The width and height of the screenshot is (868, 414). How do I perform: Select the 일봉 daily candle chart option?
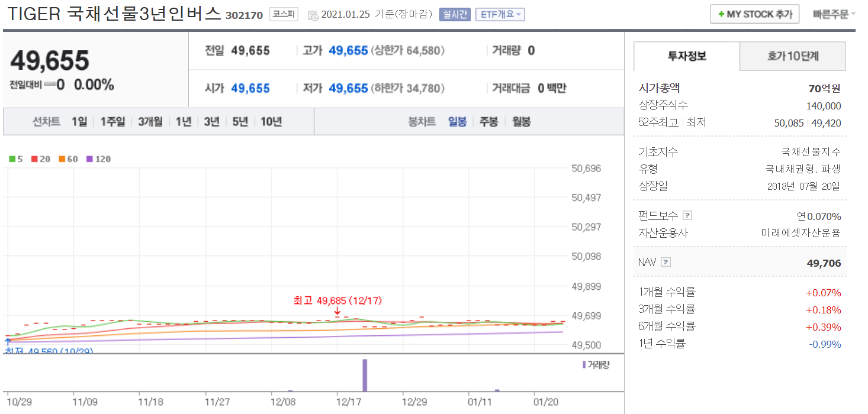[x=457, y=122]
